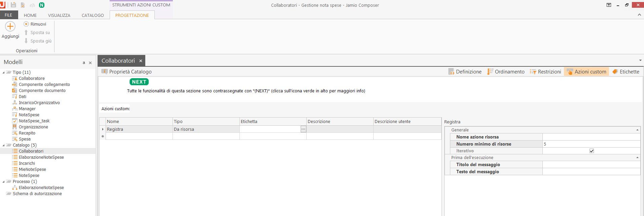Click Rimuovi in the ribbon

[35, 24]
